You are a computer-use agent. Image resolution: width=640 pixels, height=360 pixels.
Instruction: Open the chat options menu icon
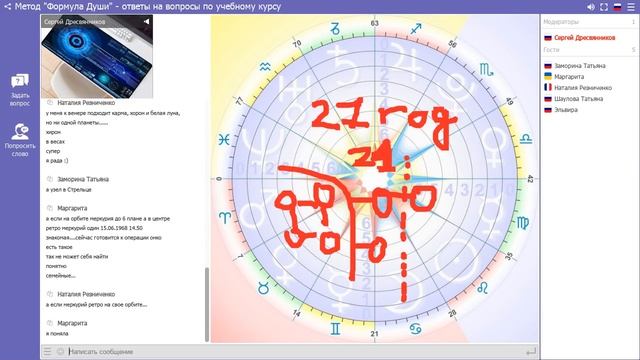click(48, 351)
